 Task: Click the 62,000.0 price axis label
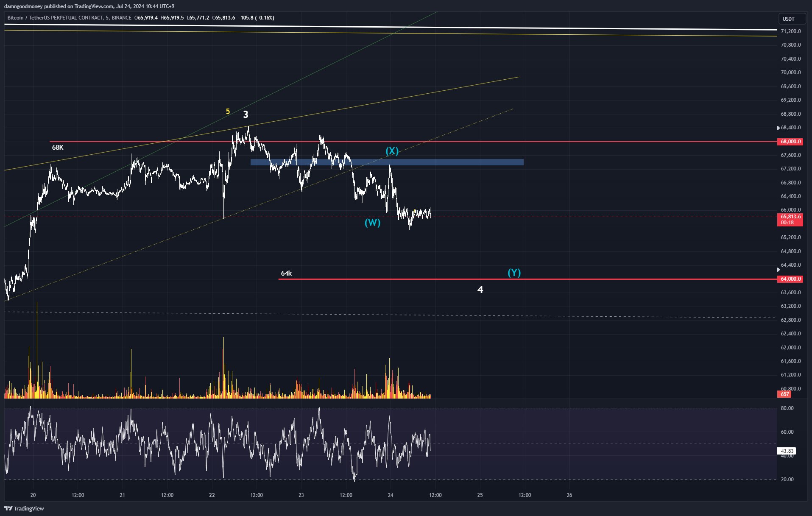pos(791,348)
